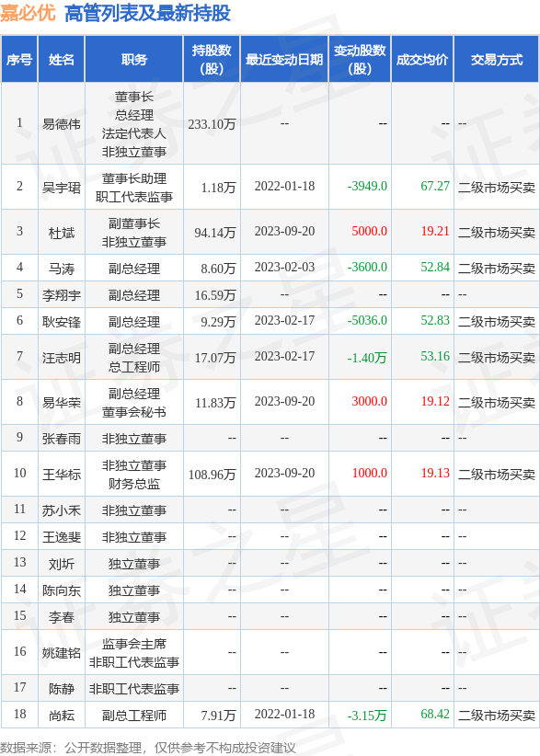Viewport: 540px width, 756px height.
Task: Select 汪志明's -1.40万 change value
Action: (x=367, y=358)
